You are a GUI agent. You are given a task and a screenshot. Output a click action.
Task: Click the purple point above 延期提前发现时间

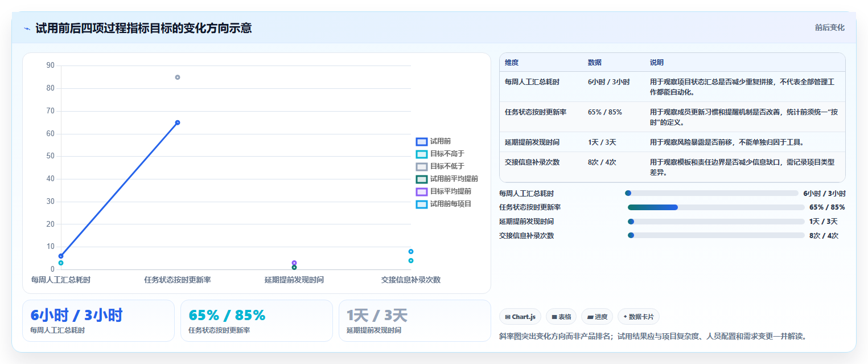294,263
